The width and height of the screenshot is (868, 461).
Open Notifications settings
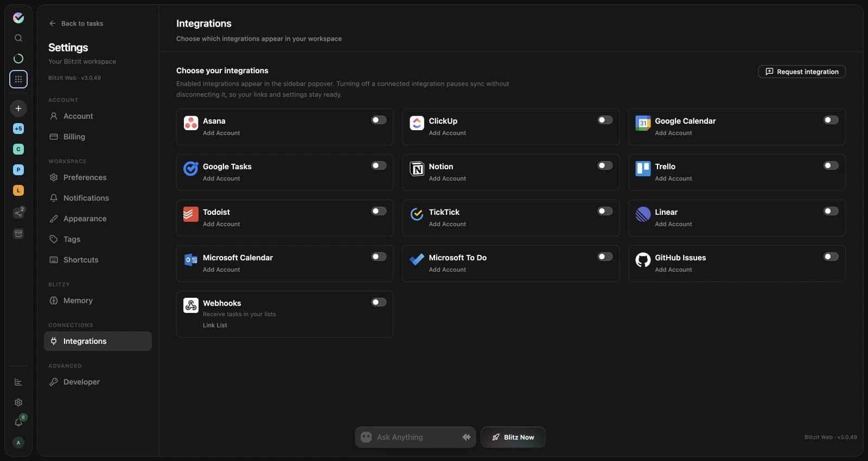click(x=98, y=198)
